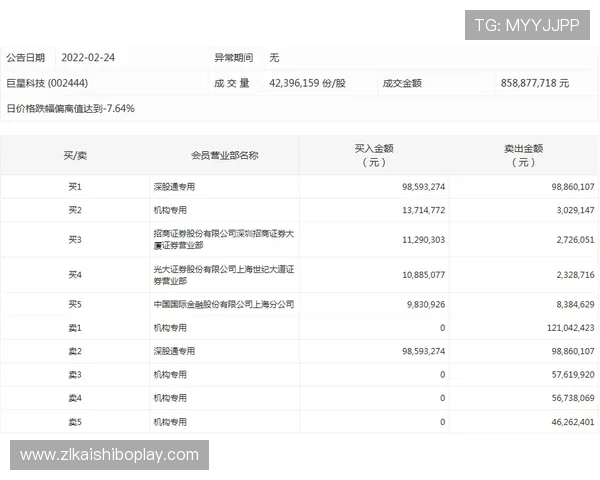Click the 买/卖 column header
Viewport: 600px width, 480px height.
tap(75, 155)
